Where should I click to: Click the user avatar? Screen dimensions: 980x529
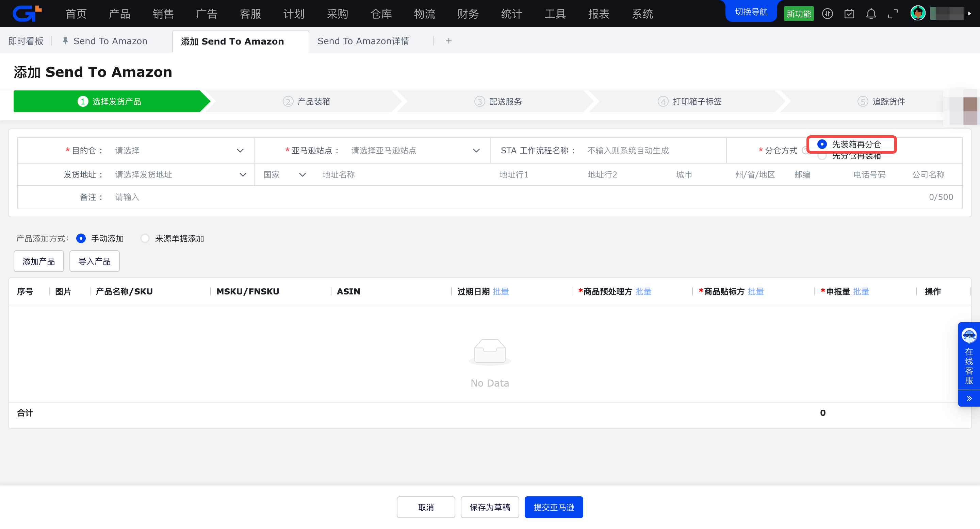coord(918,13)
